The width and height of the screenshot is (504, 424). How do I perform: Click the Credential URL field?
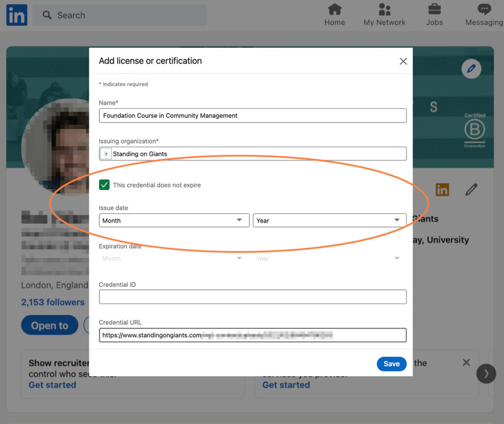coord(252,335)
